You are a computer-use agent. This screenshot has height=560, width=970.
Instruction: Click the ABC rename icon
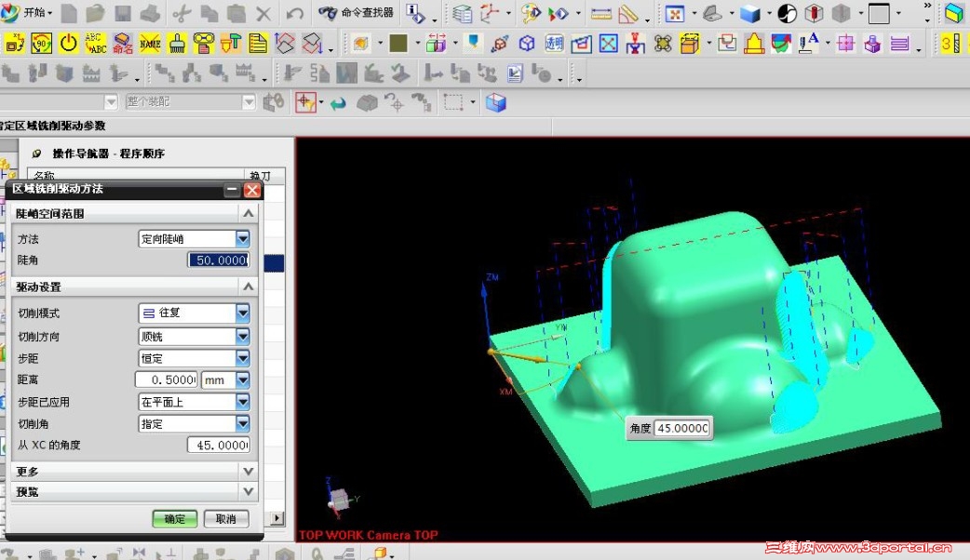[95, 44]
